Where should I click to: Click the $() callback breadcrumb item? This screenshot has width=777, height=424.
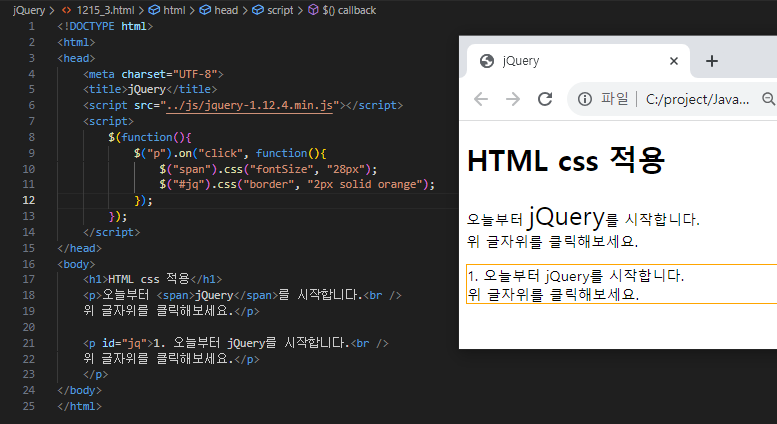pos(349,10)
